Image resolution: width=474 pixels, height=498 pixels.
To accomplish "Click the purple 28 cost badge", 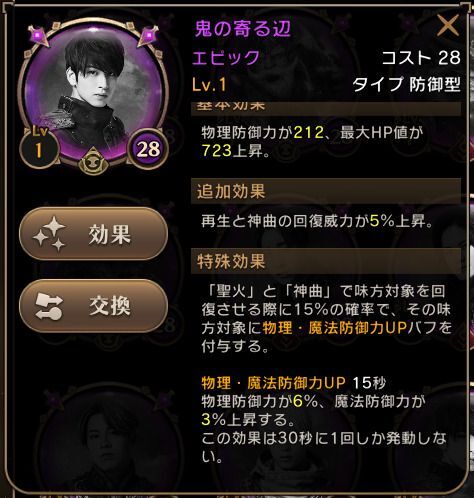I will [x=148, y=149].
